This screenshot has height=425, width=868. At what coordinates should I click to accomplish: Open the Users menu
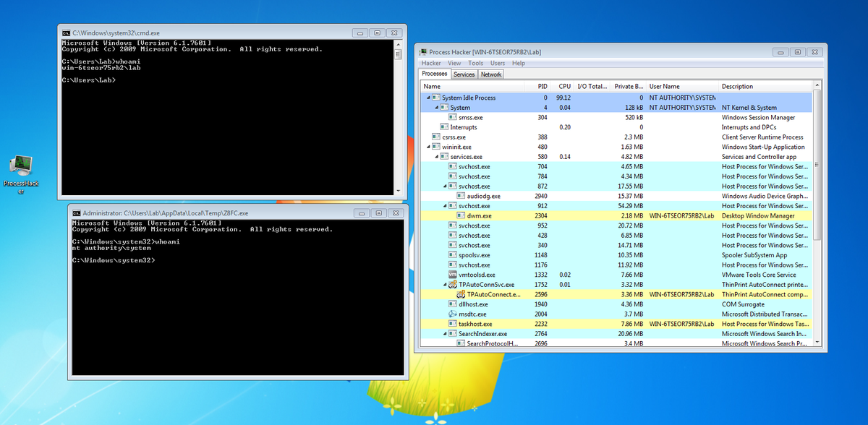click(x=498, y=64)
